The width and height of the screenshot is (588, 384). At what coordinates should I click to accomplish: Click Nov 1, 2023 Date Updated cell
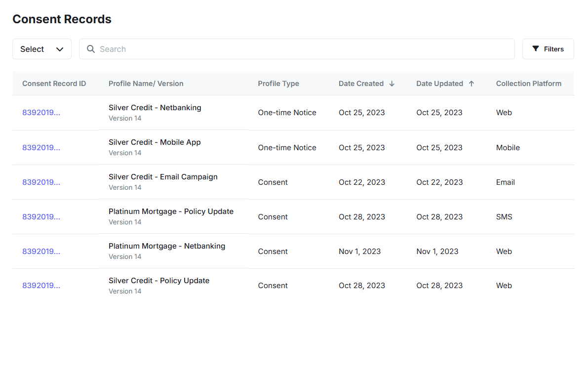tap(437, 251)
